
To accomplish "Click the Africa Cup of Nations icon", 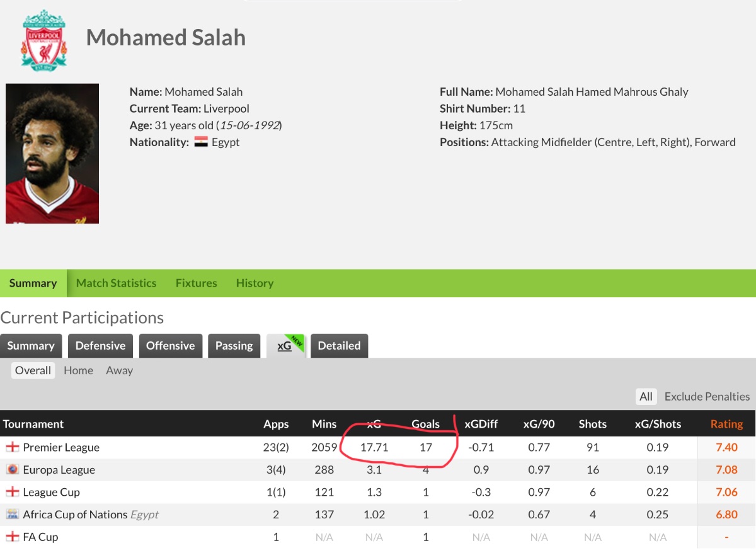I will 12,515.
